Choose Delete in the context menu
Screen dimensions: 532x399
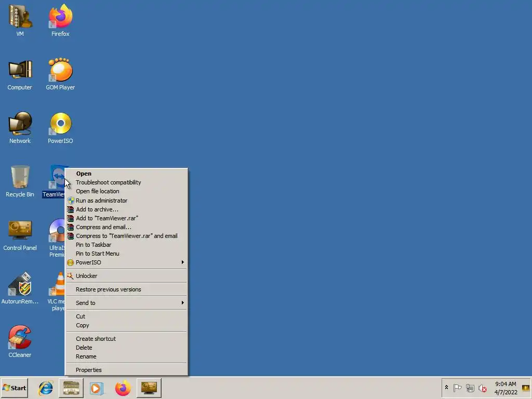click(126, 348)
